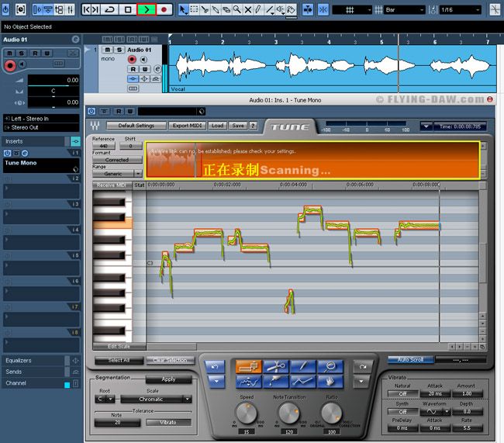
Task: Select the Object Selection arrow tool
Action: tap(182, 9)
